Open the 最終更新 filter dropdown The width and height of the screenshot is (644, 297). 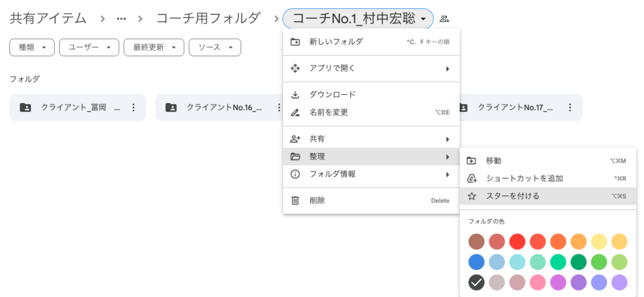pyautogui.click(x=153, y=48)
